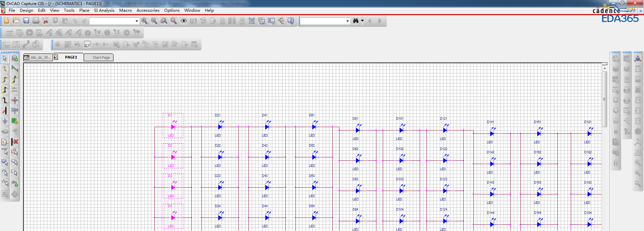The image size is (644, 231).
Task: Click the D141 reference label
Action: [x=490, y=122]
